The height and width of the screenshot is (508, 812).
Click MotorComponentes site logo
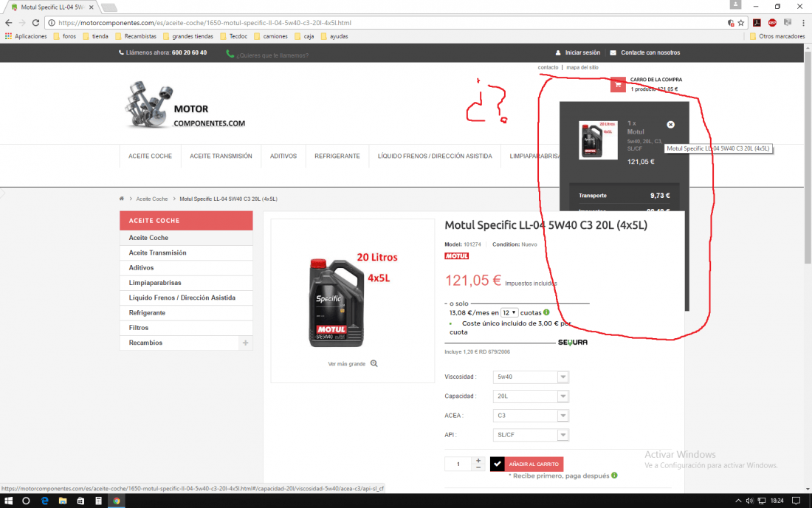tap(185, 105)
